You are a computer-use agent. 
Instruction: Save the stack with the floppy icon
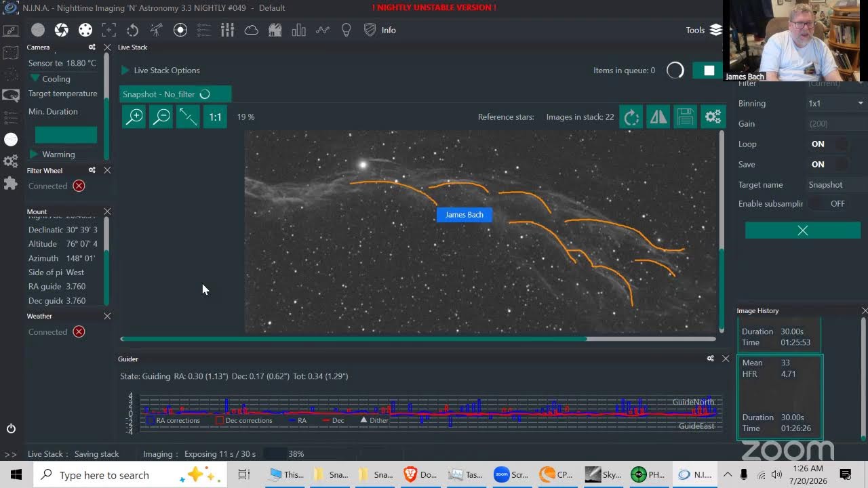(686, 117)
